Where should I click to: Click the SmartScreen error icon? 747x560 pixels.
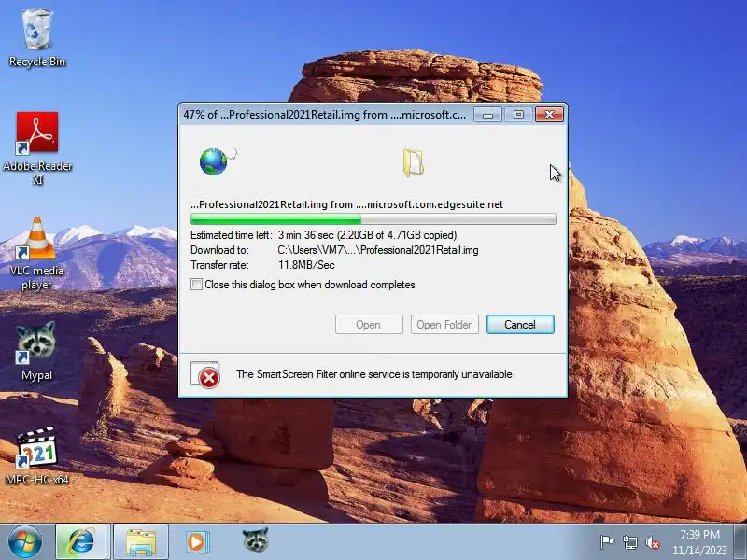coord(205,375)
